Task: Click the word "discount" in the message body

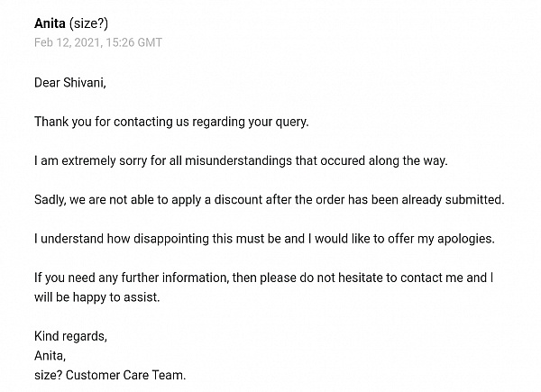Action: [x=238, y=200]
